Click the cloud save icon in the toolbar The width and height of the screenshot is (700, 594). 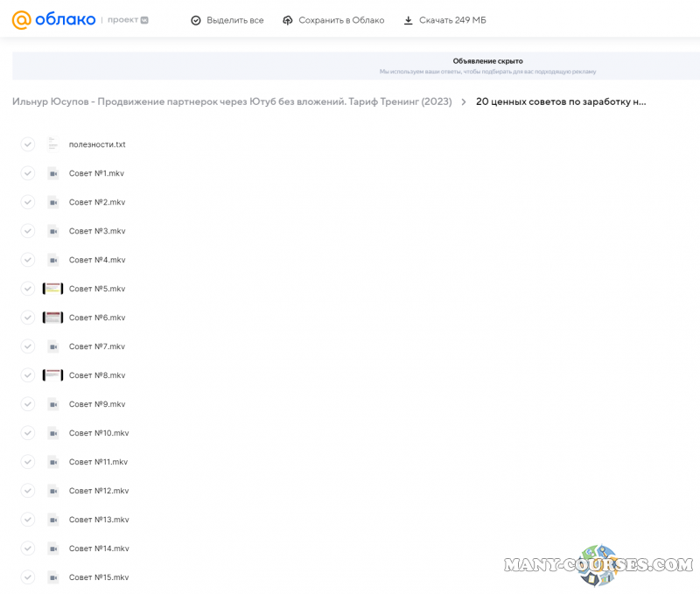click(288, 20)
